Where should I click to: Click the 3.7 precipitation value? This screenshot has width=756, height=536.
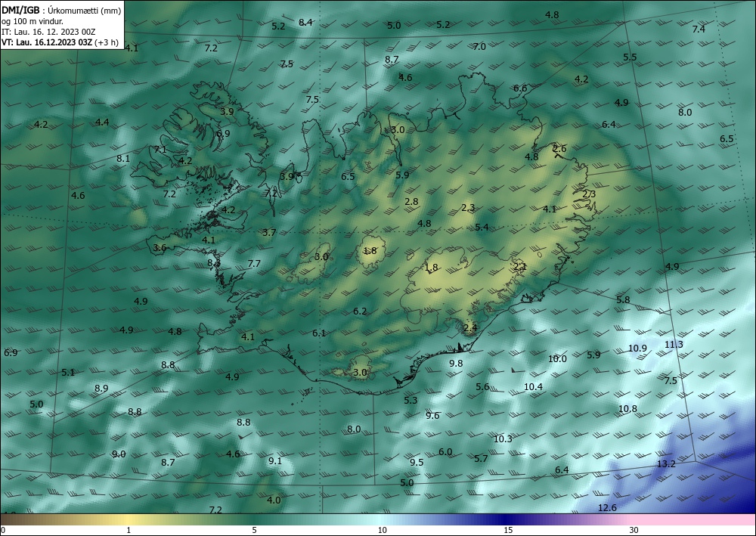tap(269, 232)
